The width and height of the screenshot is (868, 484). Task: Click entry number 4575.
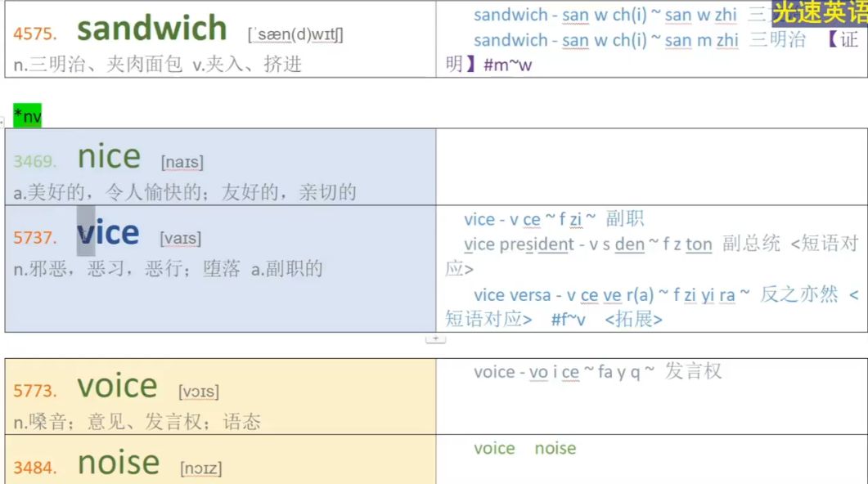click(x=35, y=34)
